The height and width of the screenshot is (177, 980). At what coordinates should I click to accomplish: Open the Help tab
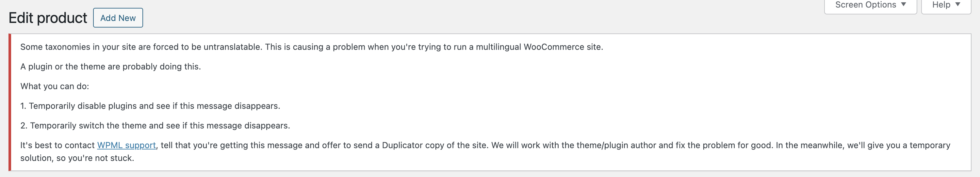click(946, 5)
